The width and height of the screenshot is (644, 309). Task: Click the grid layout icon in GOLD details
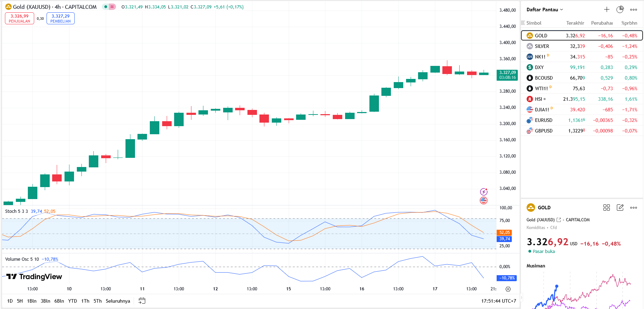(607, 208)
